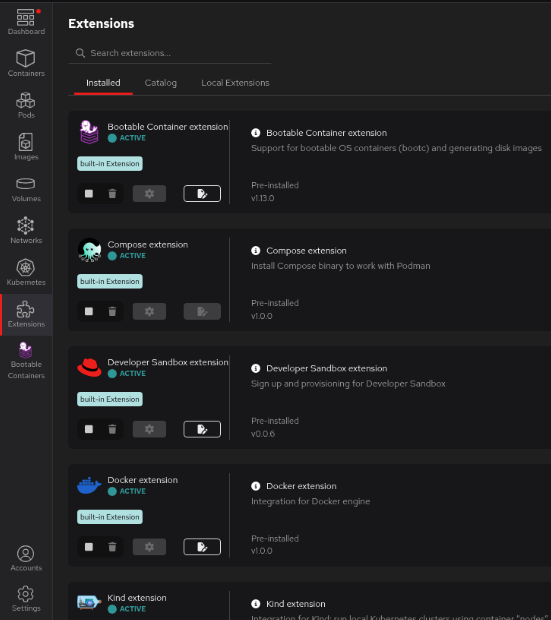Click the version text v1.13.0
Screen dimensions: 551x620
pyautogui.click(x=263, y=198)
